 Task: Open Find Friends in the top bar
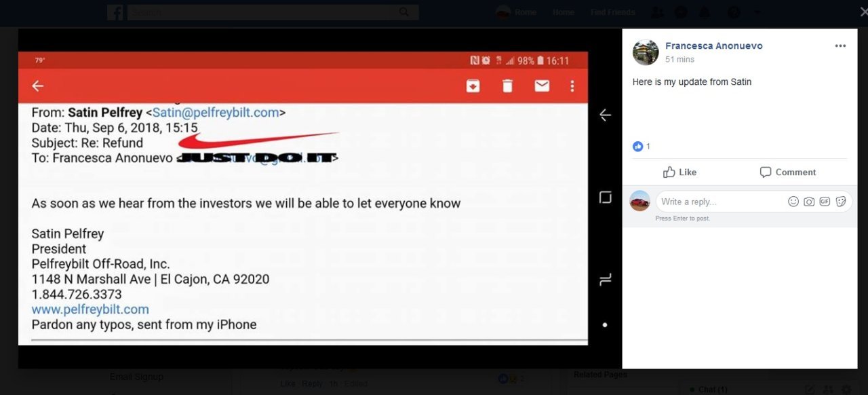tap(613, 12)
